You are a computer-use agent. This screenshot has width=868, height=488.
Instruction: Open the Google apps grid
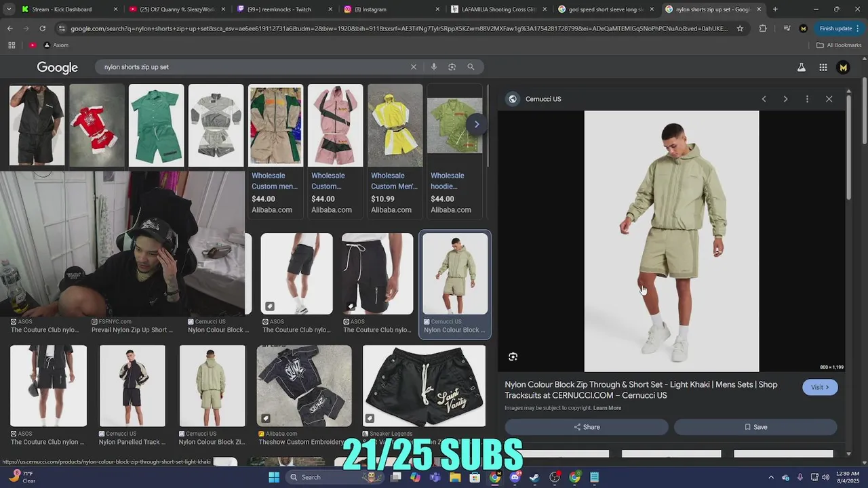(x=823, y=67)
